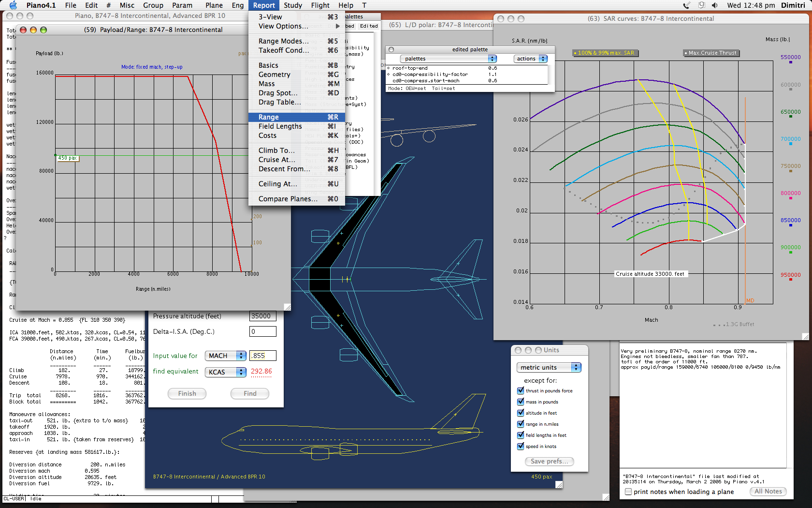This screenshot has height=508, width=812.
Task: Click the volume speaker icon
Action: coord(714,5)
